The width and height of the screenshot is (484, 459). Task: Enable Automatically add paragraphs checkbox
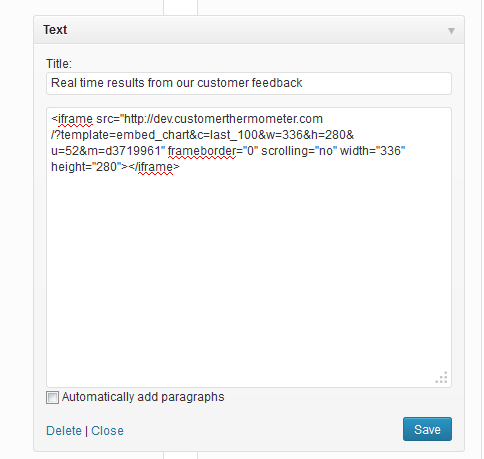[52, 397]
